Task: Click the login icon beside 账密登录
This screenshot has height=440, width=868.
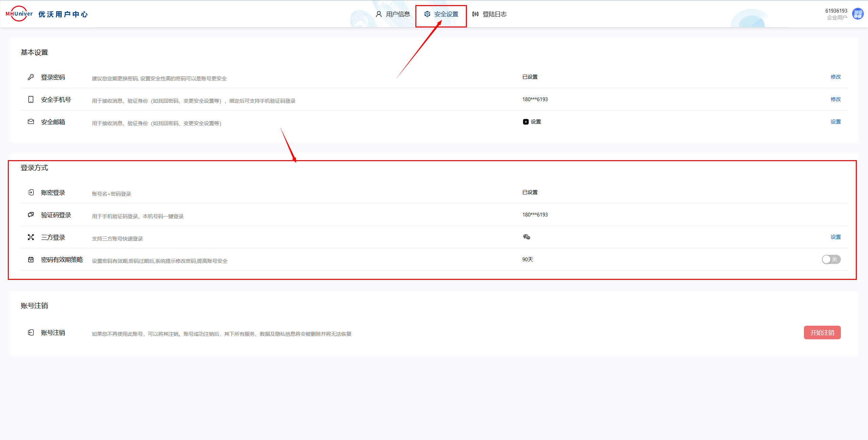Action: pyautogui.click(x=31, y=192)
